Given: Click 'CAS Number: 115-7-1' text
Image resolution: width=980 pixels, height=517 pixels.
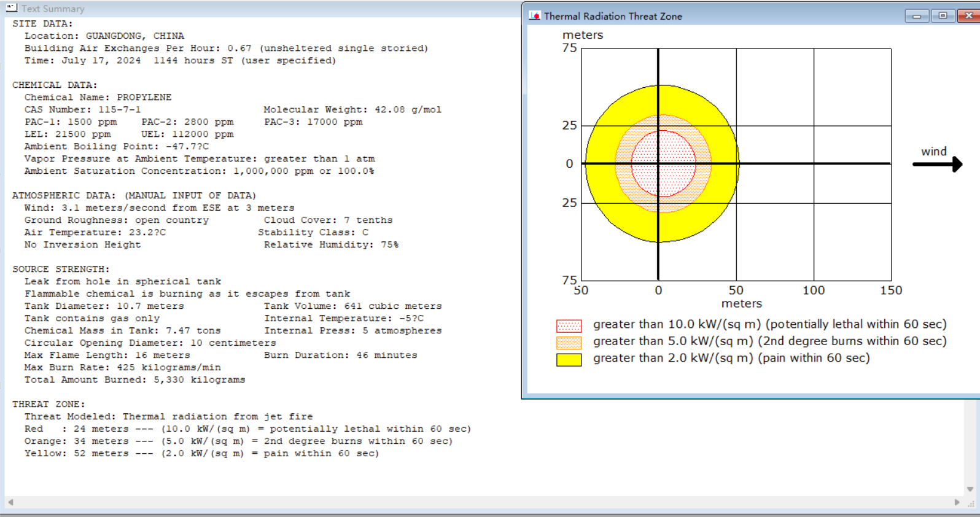Looking at the screenshot, I should (x=83, y=109).
